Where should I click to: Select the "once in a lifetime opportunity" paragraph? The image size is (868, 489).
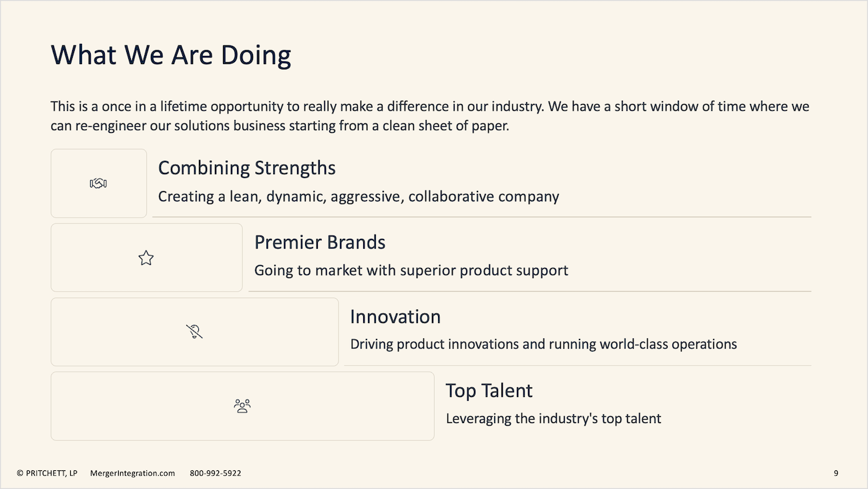430,116
